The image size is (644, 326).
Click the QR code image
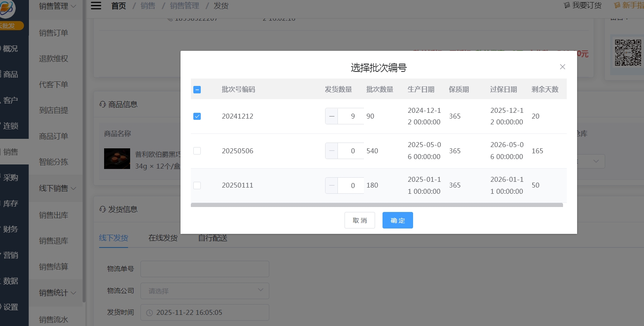[627, 53]
